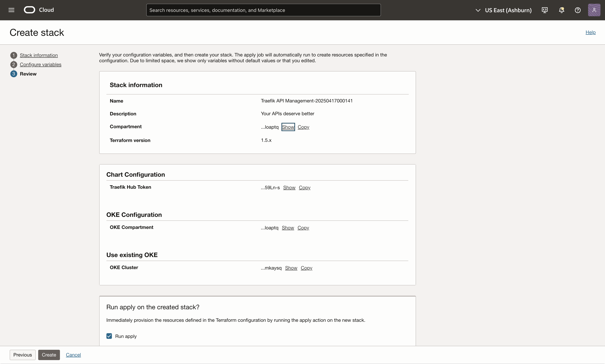Open the notifications bell
The image size is (605, 364).
[x=561, y=10]
